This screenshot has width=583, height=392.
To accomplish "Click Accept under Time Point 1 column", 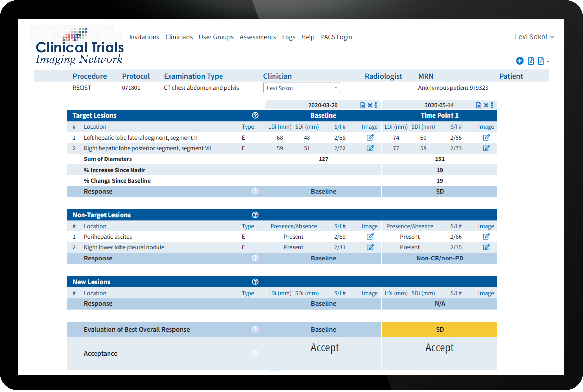I will pyautogui.click(x=439, y=348).
